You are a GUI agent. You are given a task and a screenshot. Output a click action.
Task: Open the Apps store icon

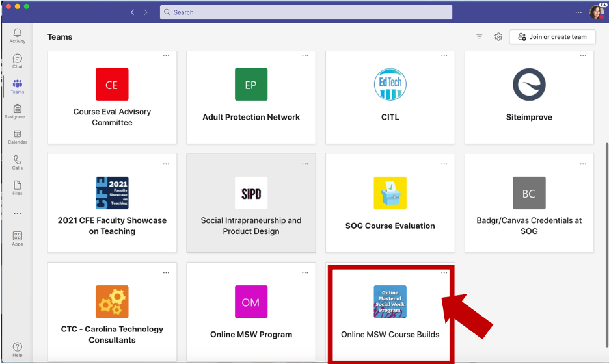(18, 239)
